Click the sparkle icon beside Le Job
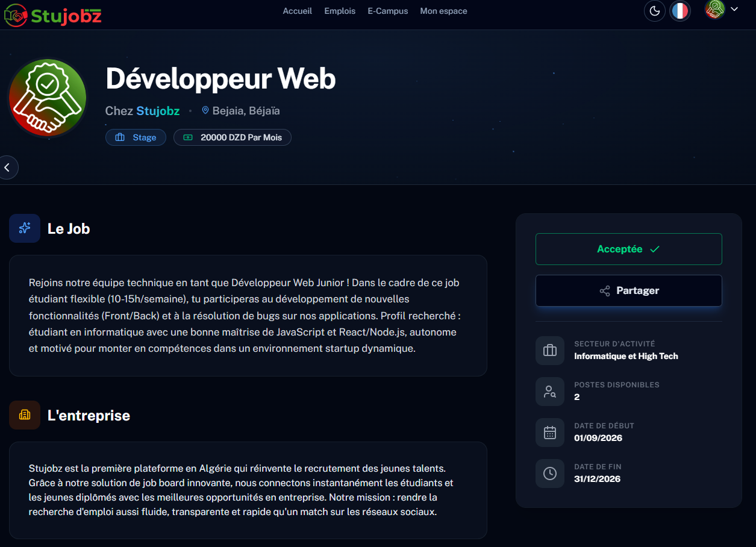Viewport: 756px width, 547px height. tap(25, 228)
